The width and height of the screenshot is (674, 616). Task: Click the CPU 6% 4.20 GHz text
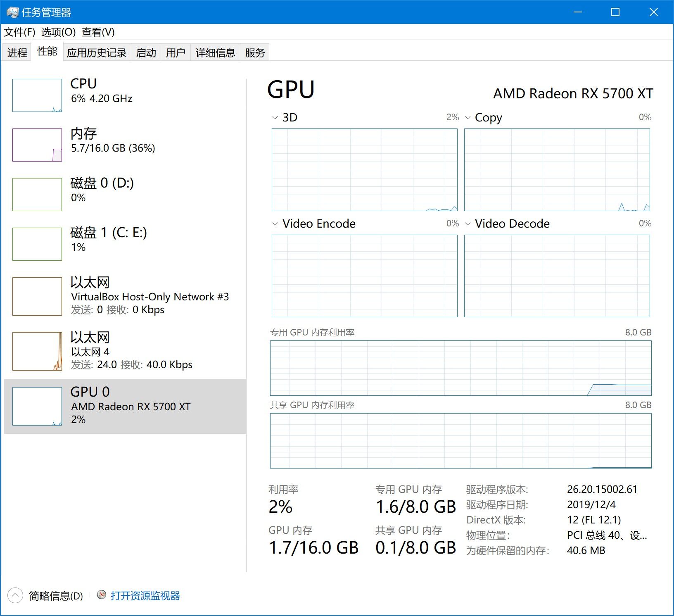(102, 99)
